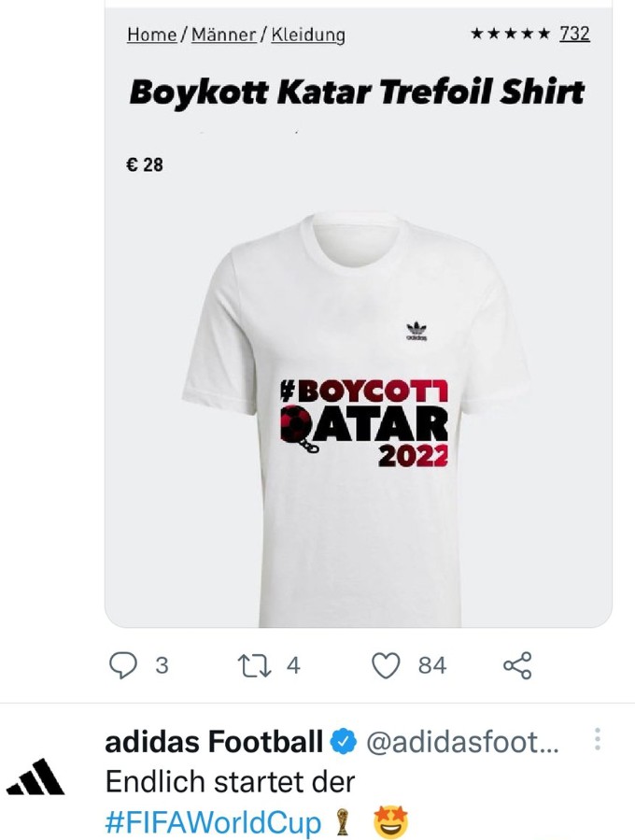Image resolution: width=635 pixels, height=840 pixels.
Task: Open the three-dot more options menu
Action: coord(598,741)
